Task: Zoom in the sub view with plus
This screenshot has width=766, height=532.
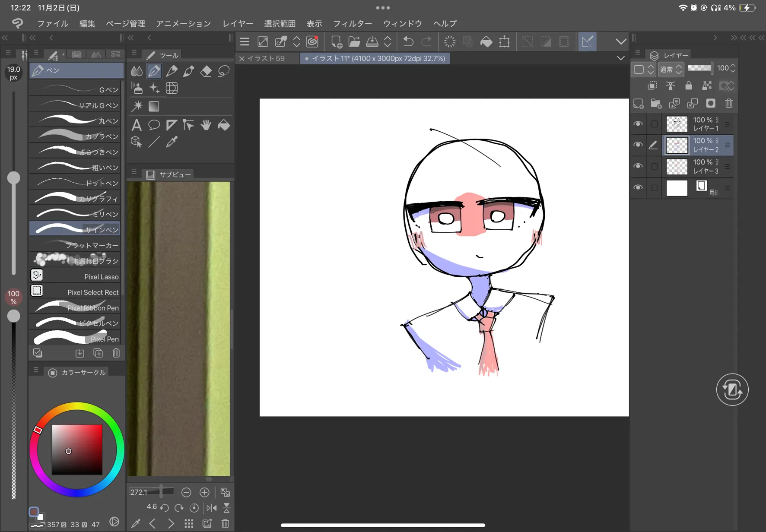Action: point(204,492)
